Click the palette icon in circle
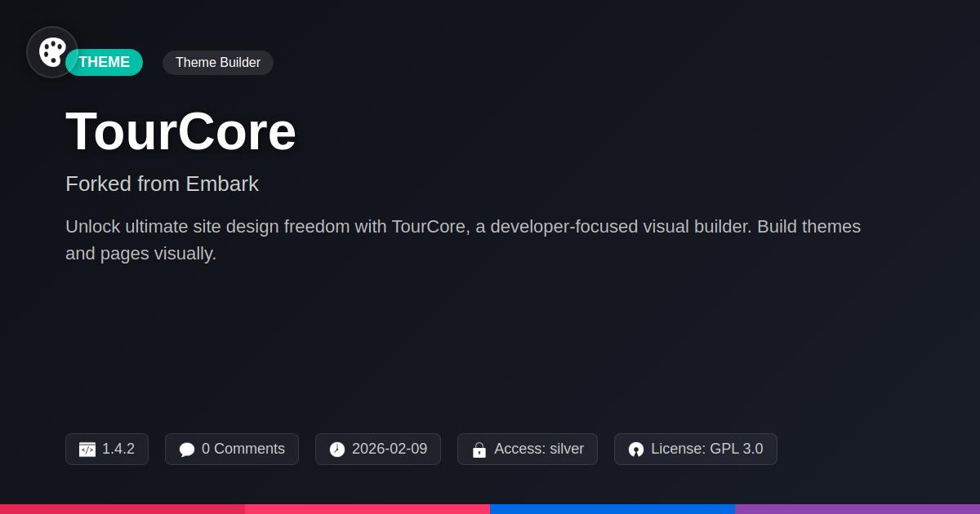980x514 pixels. [x=52, y=52]
